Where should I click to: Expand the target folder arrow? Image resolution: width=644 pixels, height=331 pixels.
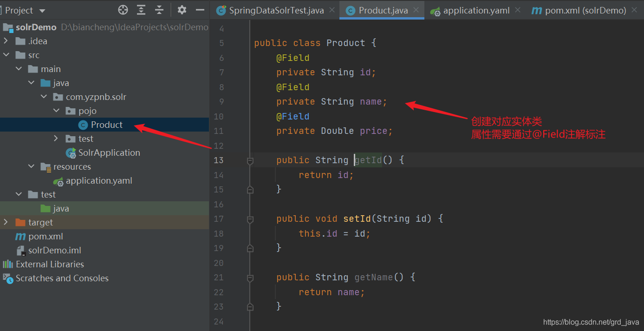point(6,222)
